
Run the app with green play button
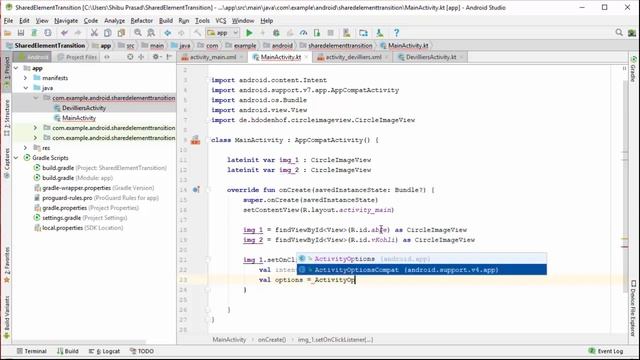[x=249, y=33]
